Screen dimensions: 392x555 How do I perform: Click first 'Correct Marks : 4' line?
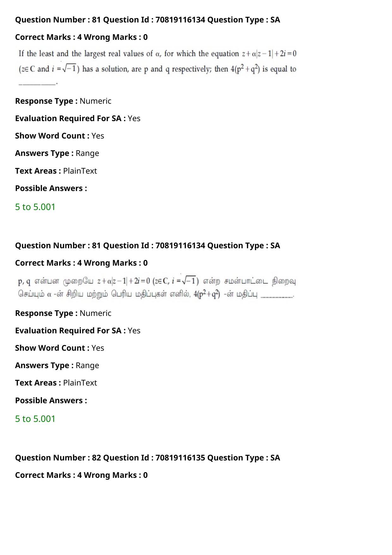81,37
